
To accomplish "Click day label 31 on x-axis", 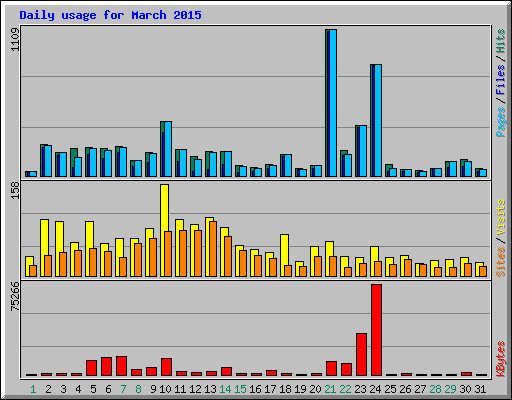I will pos(480,389).
